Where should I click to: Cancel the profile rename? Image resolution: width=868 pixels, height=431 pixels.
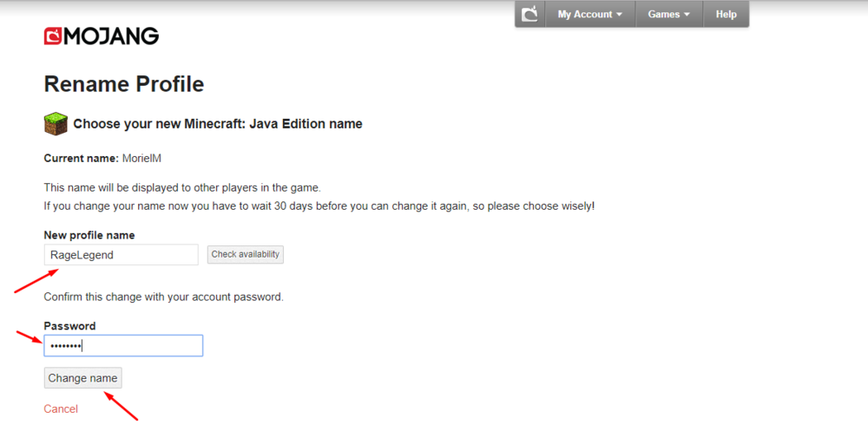(x=61, y=408)
